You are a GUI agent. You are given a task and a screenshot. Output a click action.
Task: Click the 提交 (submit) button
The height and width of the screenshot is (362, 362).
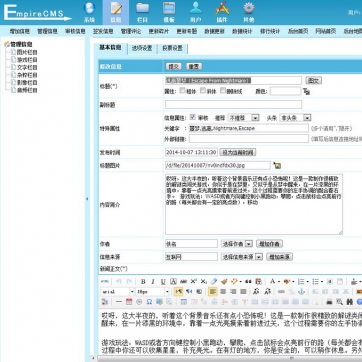click(173, 66)
